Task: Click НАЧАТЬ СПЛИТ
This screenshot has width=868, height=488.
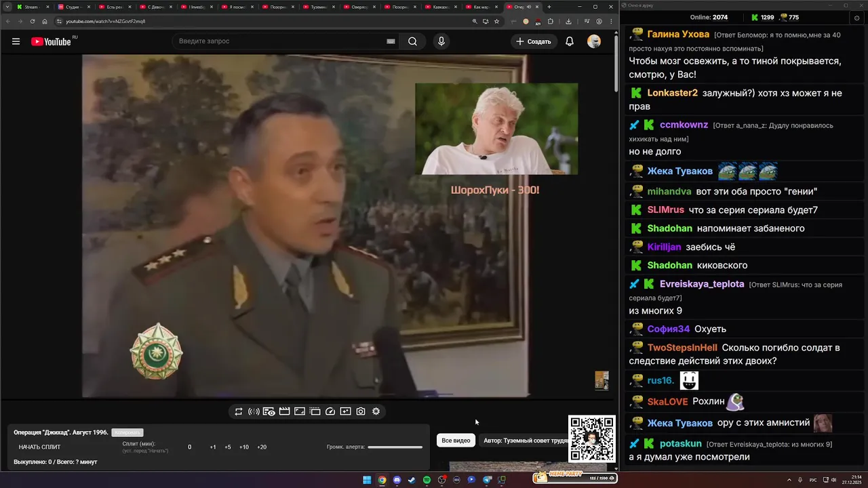Action: [39, 447]
